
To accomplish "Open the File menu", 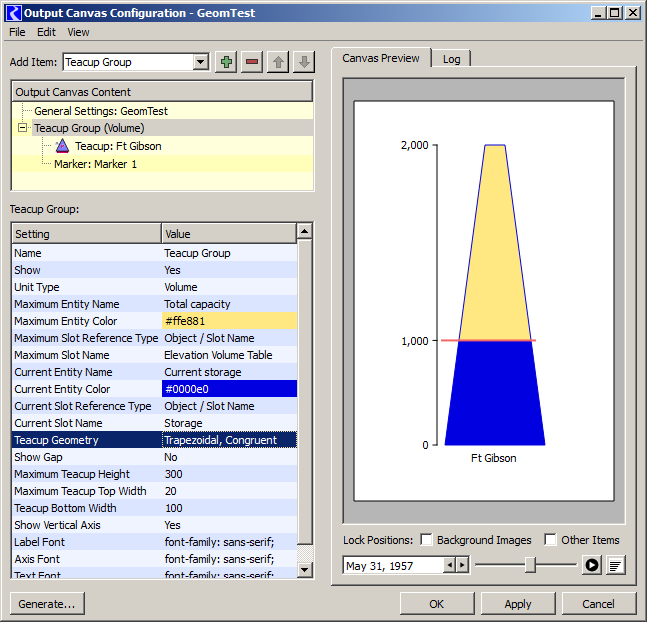I will coord(17,32).
